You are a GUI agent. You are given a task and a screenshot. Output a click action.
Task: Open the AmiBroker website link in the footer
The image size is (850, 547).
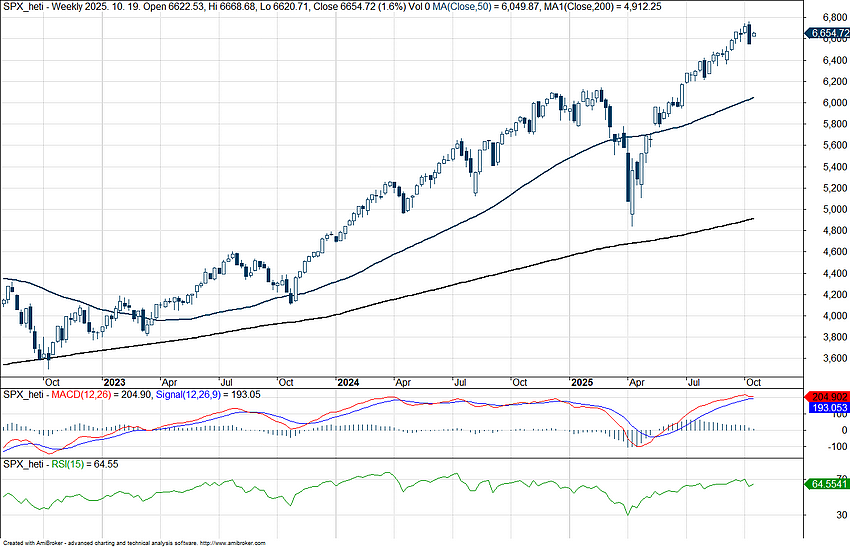pos(233,542)
